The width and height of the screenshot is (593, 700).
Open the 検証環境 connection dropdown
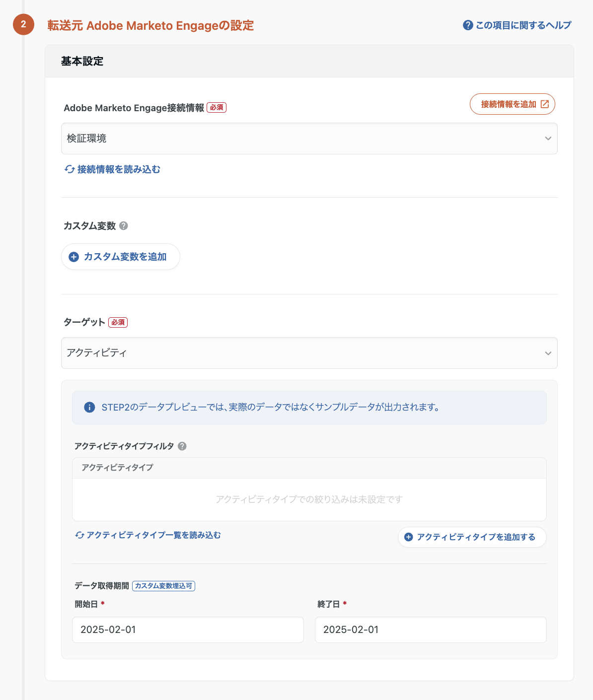(x=309, y=139)
